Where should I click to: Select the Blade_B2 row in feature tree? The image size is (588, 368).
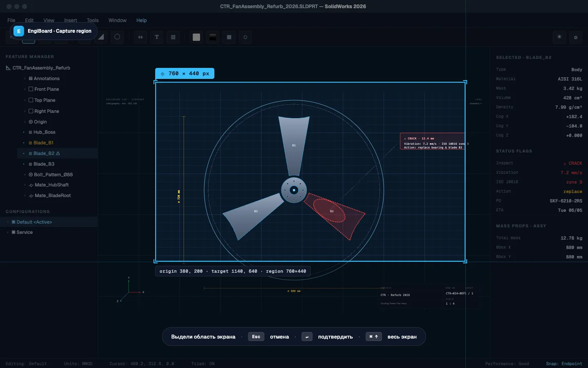coord(58,153)
